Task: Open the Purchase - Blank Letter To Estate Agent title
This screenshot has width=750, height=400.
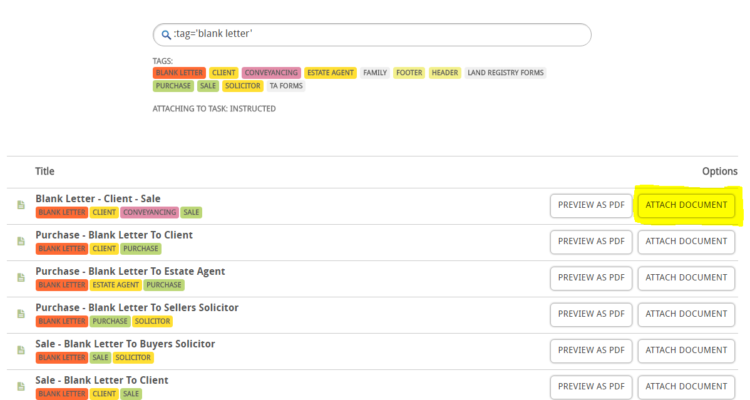Action: [x=130, y=271]
